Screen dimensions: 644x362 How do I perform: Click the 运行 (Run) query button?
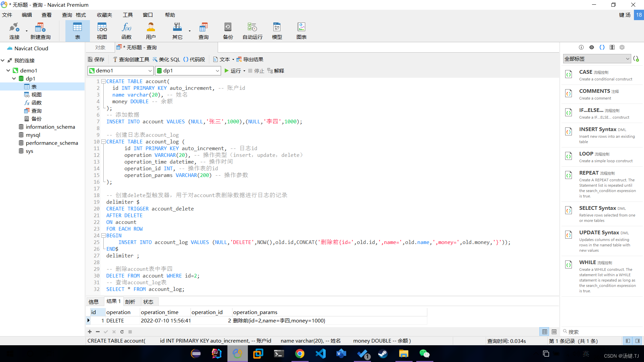pos(232,71)
